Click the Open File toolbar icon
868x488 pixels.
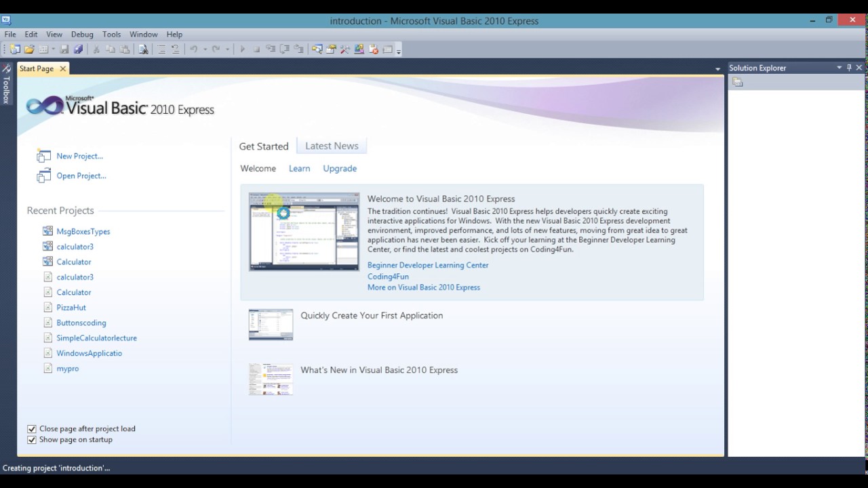[x=29, y=49]
